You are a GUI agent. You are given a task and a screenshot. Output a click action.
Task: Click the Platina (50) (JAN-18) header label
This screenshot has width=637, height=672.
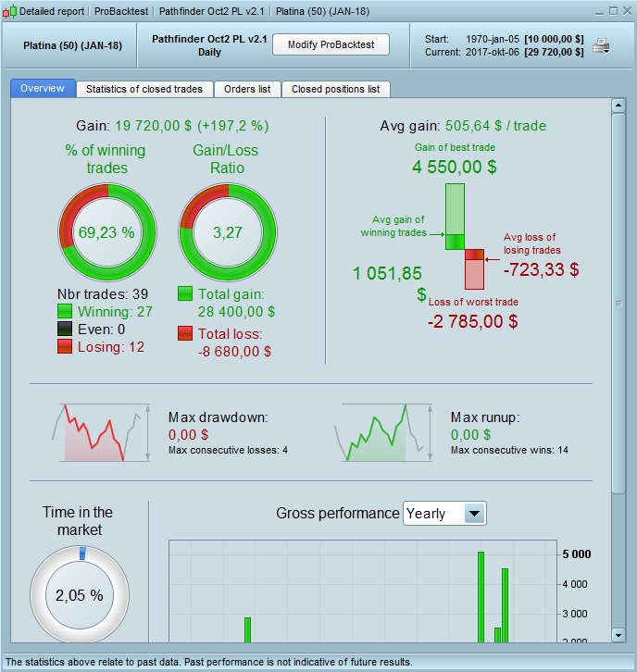pyautogui.click(x=72, y=45)
